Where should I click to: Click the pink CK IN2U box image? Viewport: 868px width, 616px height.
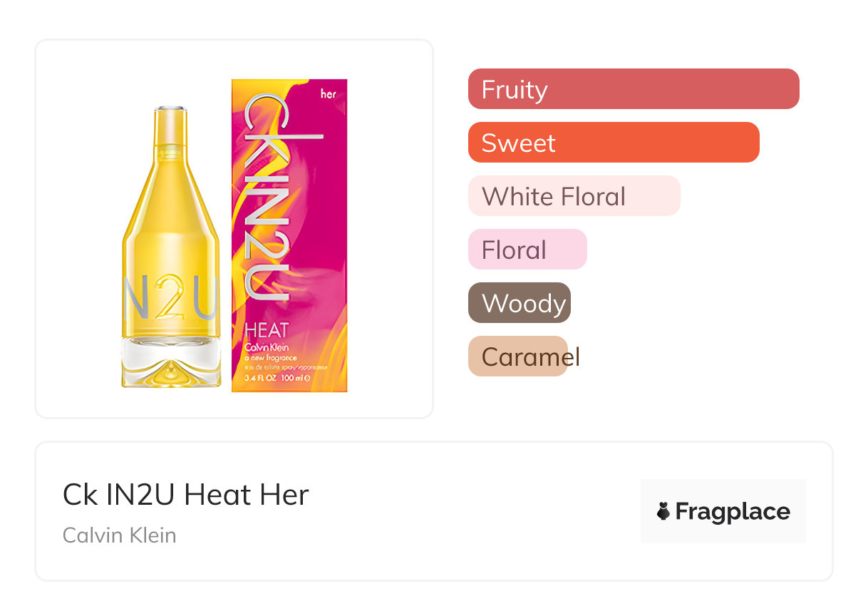point(289,235)
